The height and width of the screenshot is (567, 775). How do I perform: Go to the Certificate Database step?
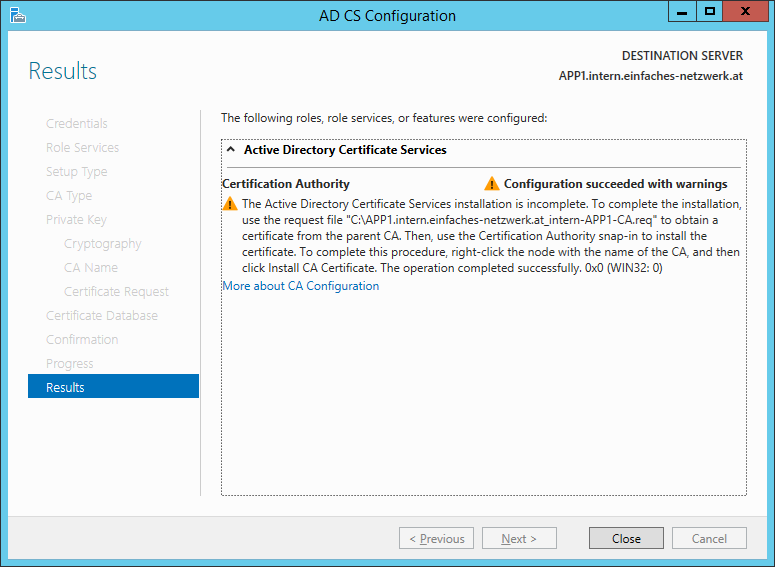coord(102,316)
